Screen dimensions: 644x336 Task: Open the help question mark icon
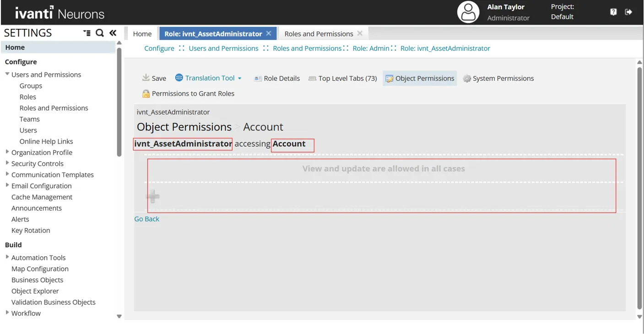[x=613, y=12]
